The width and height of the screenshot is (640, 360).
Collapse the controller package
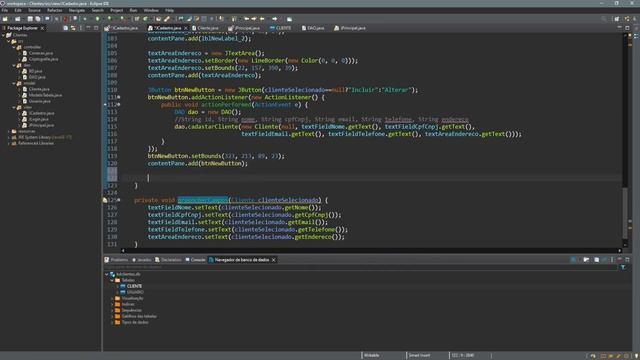pyautogui.click(x=14, y=47)
